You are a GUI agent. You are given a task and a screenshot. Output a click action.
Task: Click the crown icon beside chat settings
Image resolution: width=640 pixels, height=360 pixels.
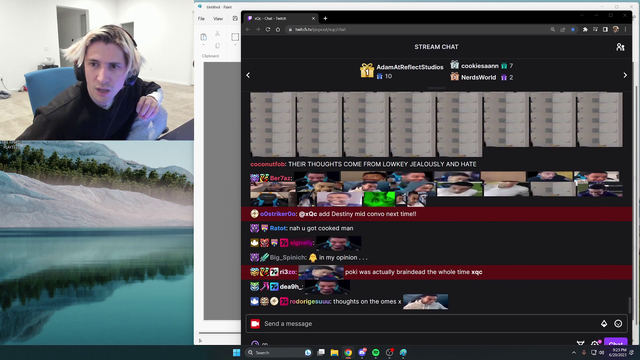pyautogui.click(x=580, y=343)
